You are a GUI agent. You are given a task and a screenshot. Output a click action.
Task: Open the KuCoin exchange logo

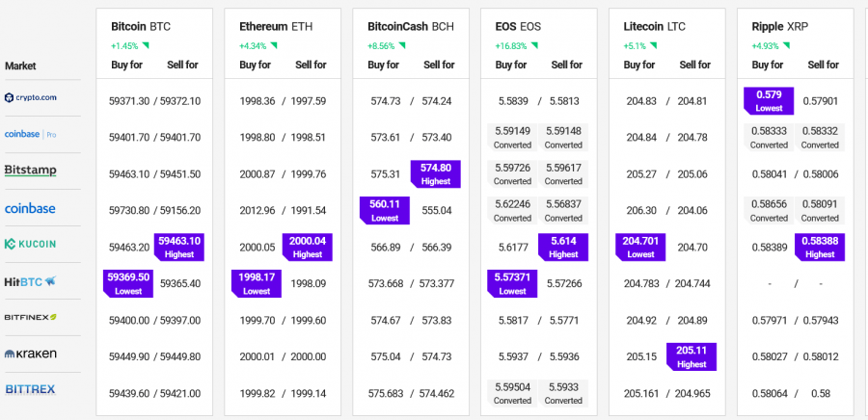31,244
